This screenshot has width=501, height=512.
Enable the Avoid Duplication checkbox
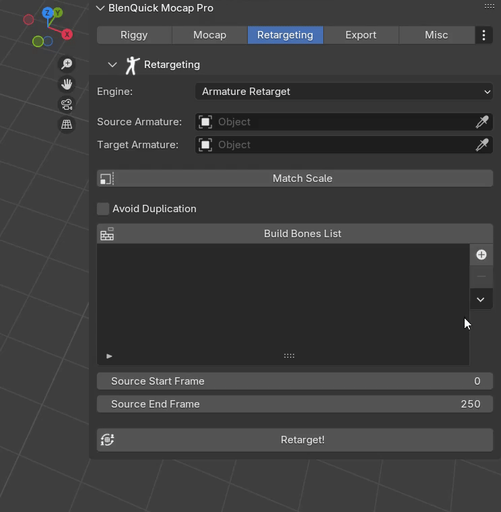(103, 209)
